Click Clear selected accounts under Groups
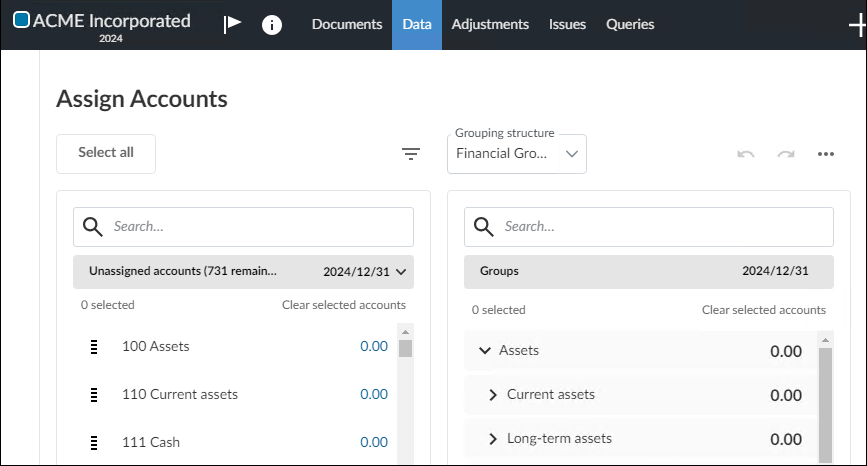This screenshot has width=867, height=466. click(x=763, y=310)
